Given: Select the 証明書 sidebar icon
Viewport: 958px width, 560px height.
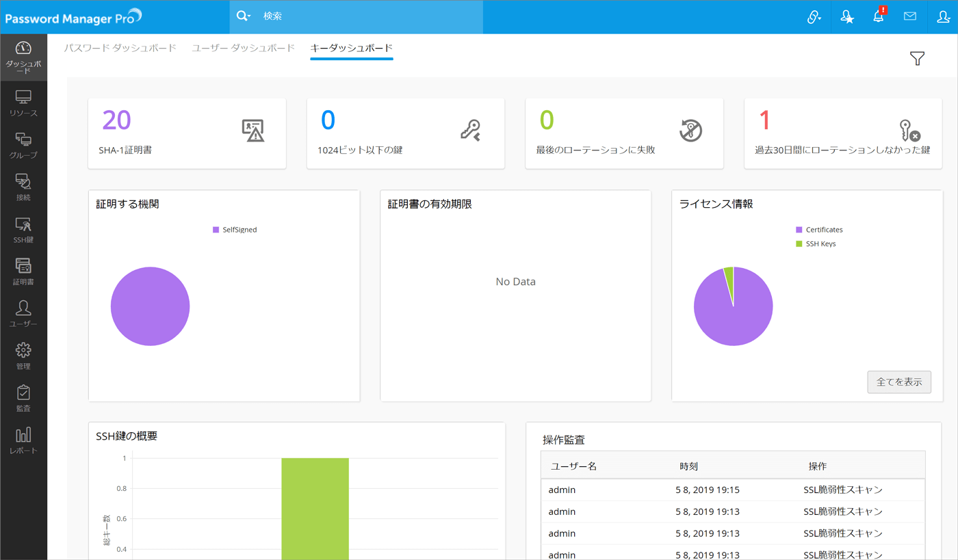Looking at the screenshot, I should [x=23, y=270].
